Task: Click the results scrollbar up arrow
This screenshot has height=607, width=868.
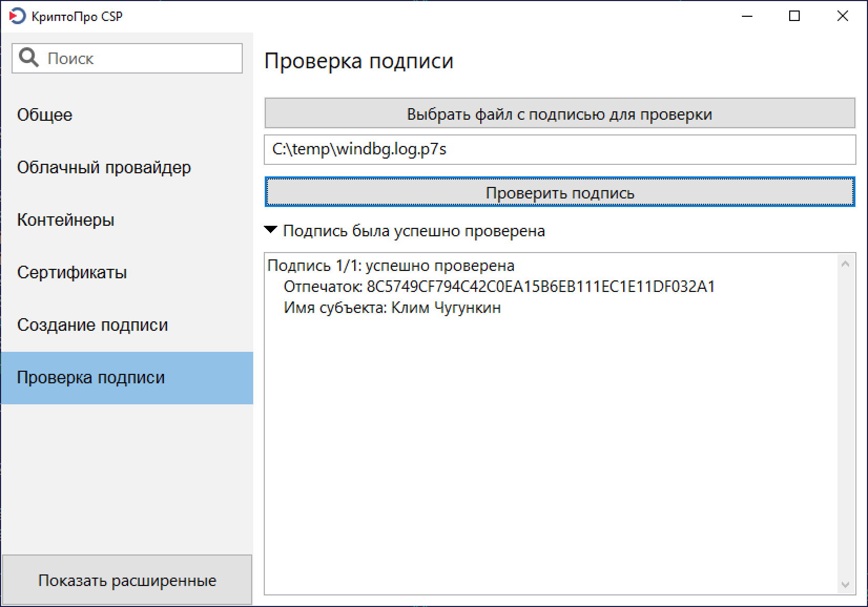Action: [845, 264]
